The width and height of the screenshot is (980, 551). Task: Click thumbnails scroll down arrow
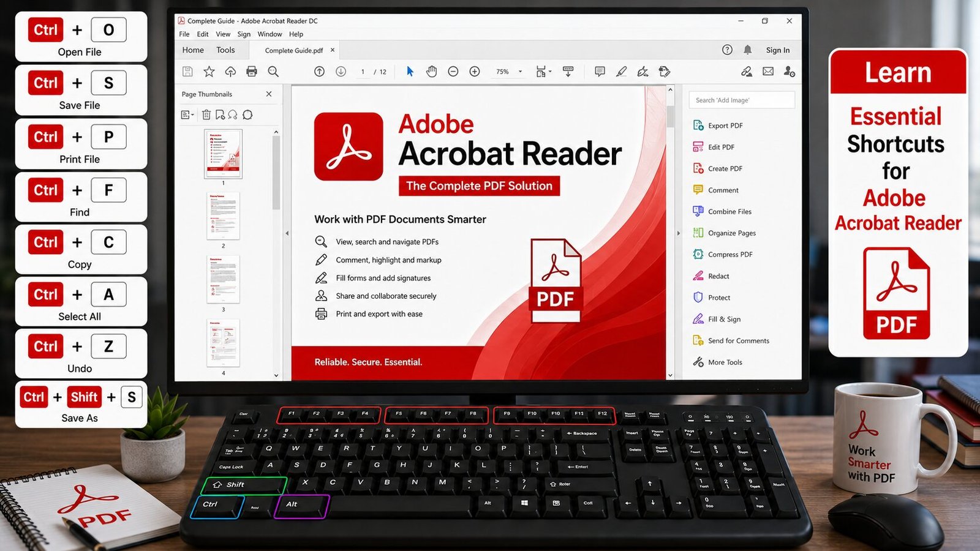[276, 375]
